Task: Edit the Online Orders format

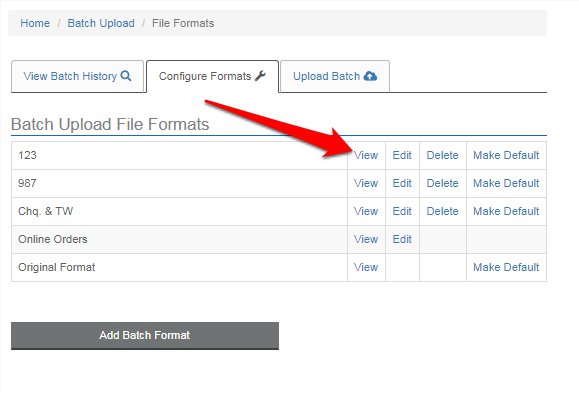Action: [402, 240]
